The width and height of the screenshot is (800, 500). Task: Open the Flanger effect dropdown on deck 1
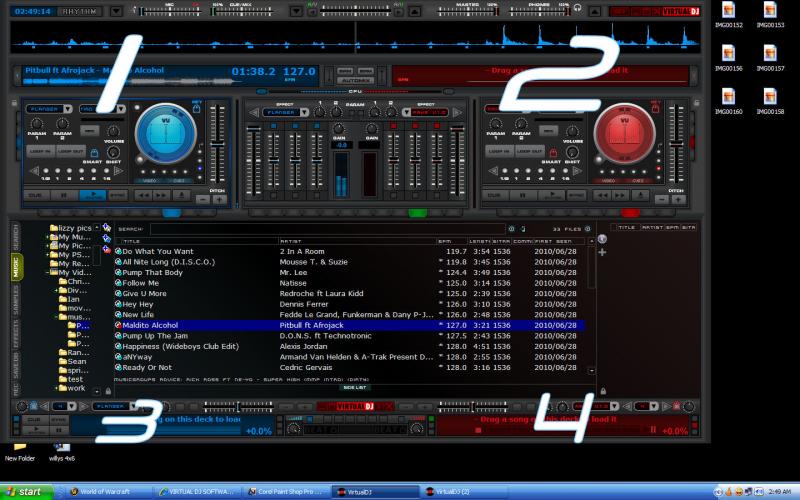coord(67,109)
